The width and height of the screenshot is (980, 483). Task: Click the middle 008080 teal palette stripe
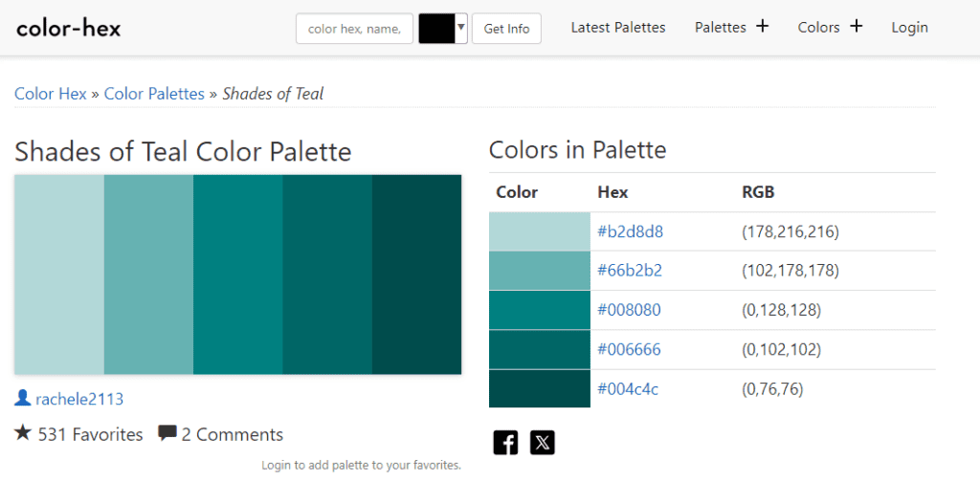[x=237, y=274]
